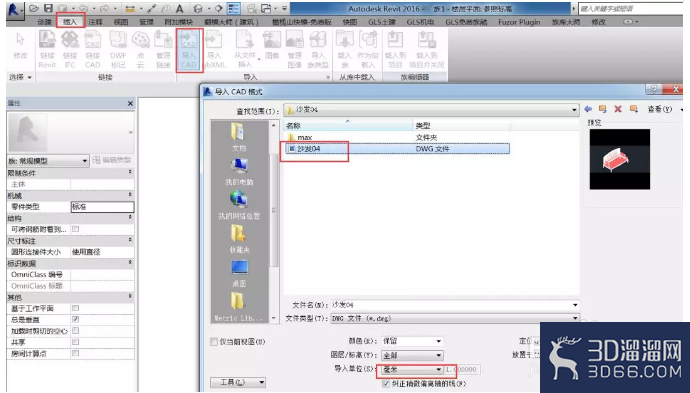Image resolution: width=690 pixels, height=393 pixels.
Task: Switch to the Create ribbon tab
Action: [x=44, y=22]
